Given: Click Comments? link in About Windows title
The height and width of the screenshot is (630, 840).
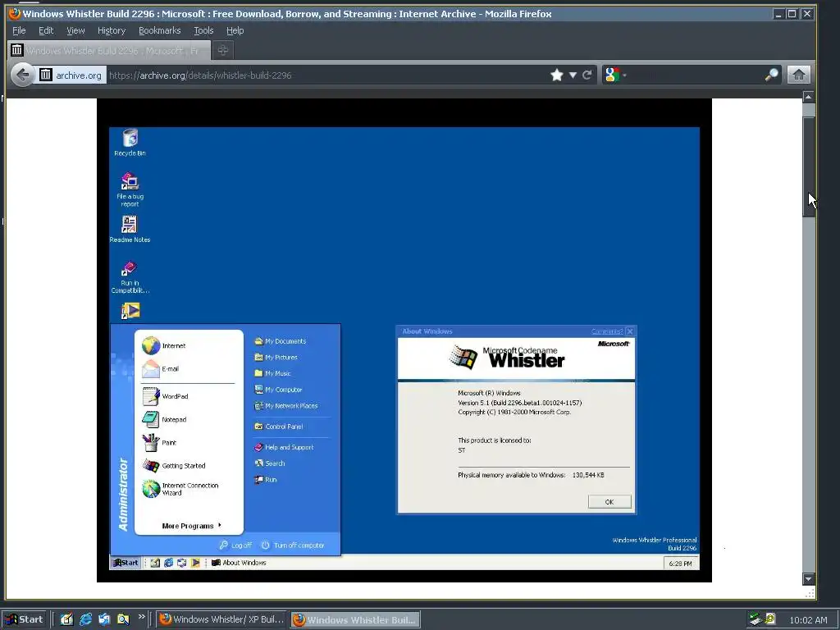Looking at the screenshot, I should [x=606, y=331].
